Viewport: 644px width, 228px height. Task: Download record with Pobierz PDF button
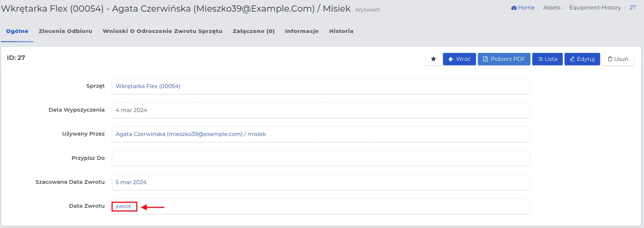click(x=504, y=59)
